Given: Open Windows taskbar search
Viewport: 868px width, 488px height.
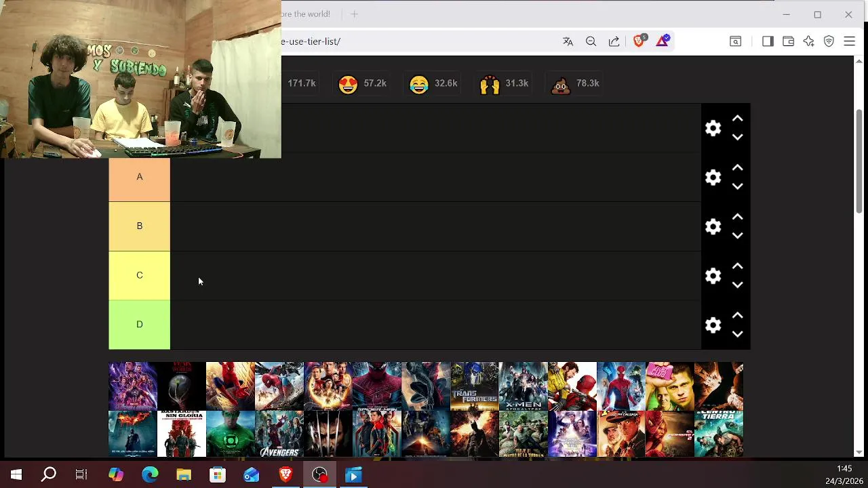Looking at the screenshot, I should (49, 475).
